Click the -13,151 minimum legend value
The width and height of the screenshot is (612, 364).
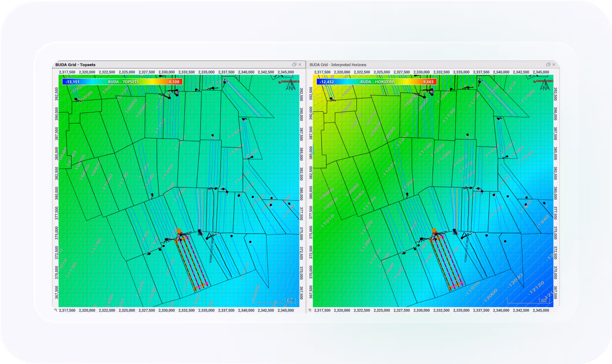(72, 82)
